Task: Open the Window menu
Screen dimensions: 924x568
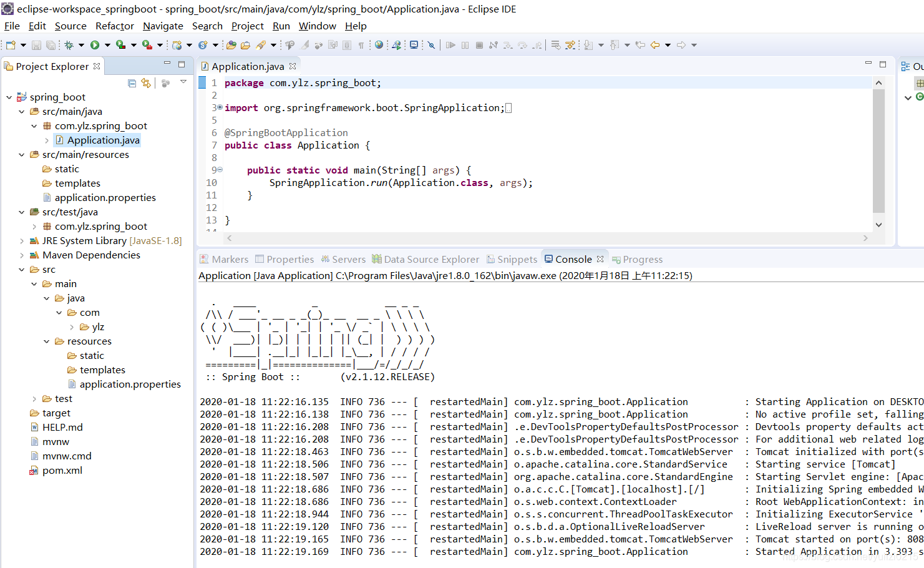Action: [x=318, y=26]
